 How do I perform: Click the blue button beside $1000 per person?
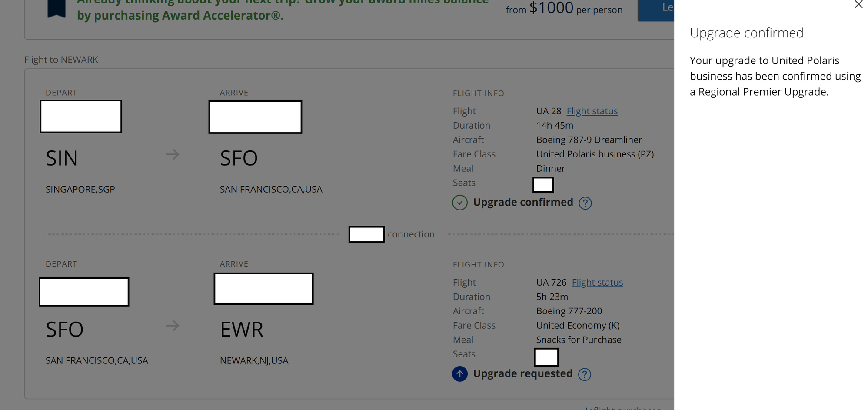[x=655, y=10]
